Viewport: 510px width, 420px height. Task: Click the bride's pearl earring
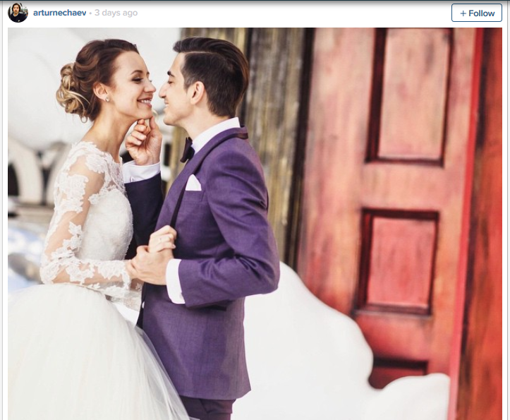click(107, 99)
